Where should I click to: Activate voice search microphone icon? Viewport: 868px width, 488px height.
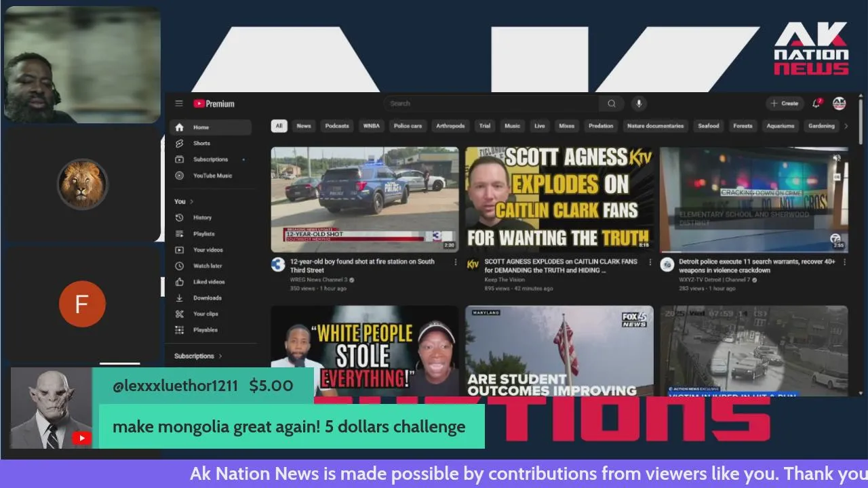(x=638, y=104)
